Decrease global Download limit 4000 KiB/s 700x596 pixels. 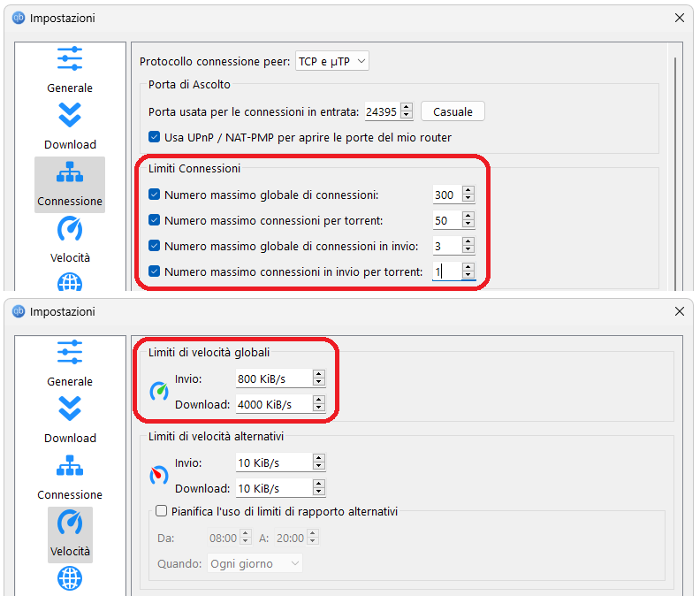point(318,408)
